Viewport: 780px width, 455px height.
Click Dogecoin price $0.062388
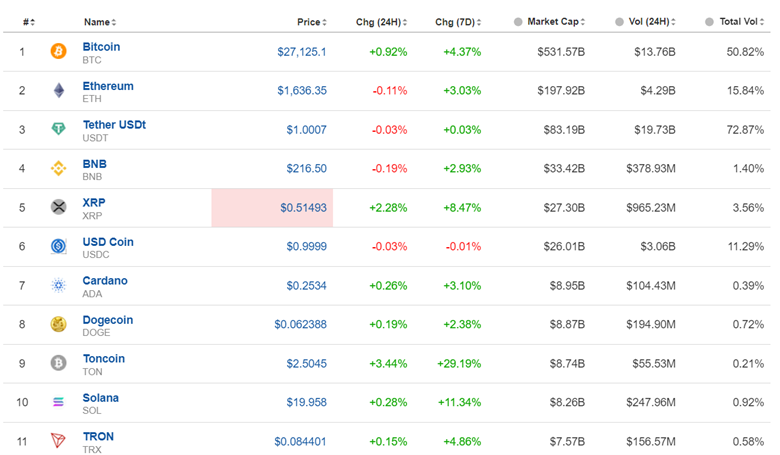[300, 324]
